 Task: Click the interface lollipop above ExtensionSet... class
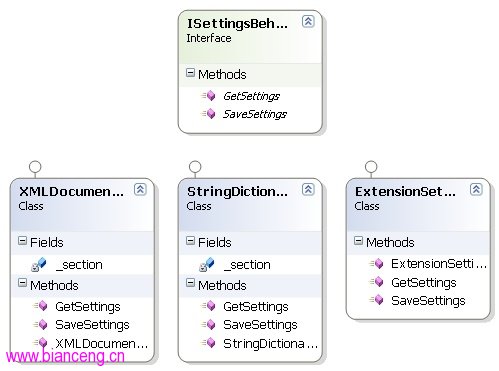click(x=371, y=167)
